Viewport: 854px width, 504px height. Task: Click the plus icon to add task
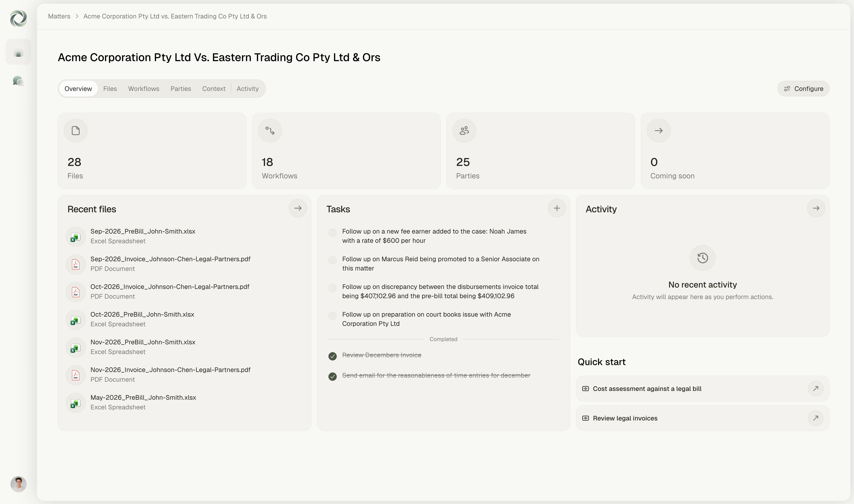556,208
